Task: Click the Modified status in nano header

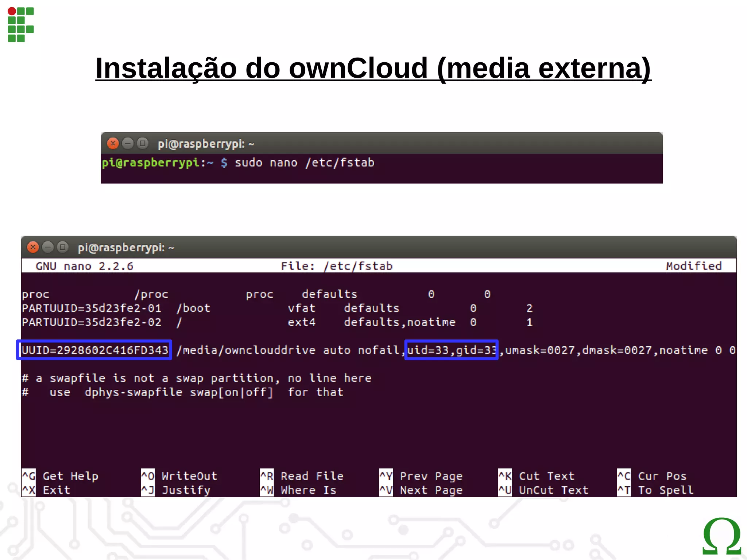Action: pyautogui.click(x=694, y=266)
